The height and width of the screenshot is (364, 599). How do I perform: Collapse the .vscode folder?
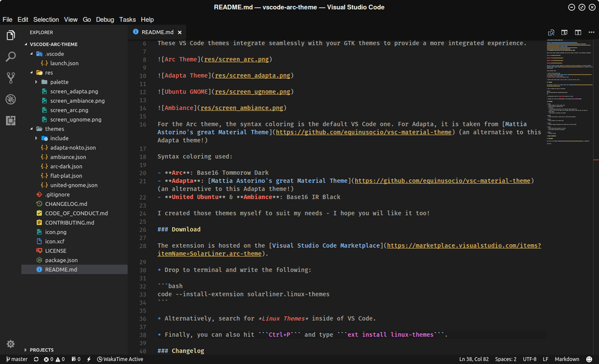click(32, 54)
